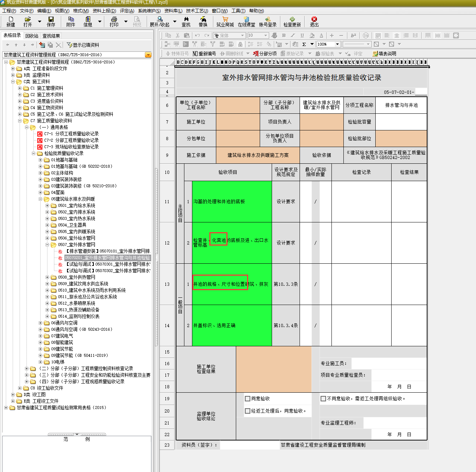The width and height of the screenshot is (476, 472).
Task: Click the full-screen expand icon in format toolbar
Action: coord(456,35)
